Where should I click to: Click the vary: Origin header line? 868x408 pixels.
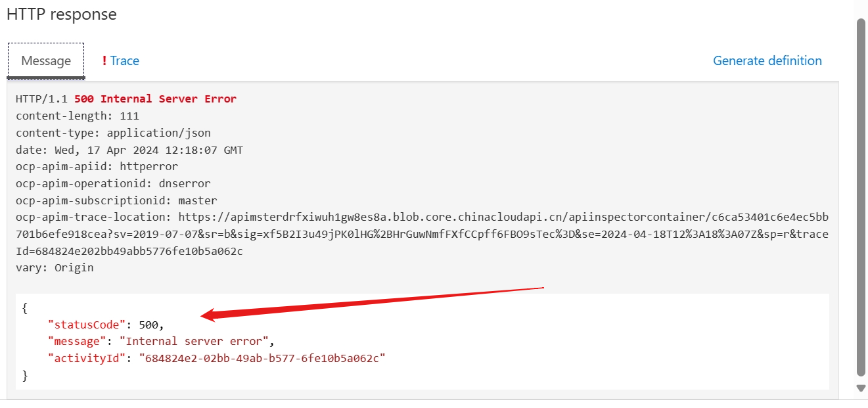point(55,268)
